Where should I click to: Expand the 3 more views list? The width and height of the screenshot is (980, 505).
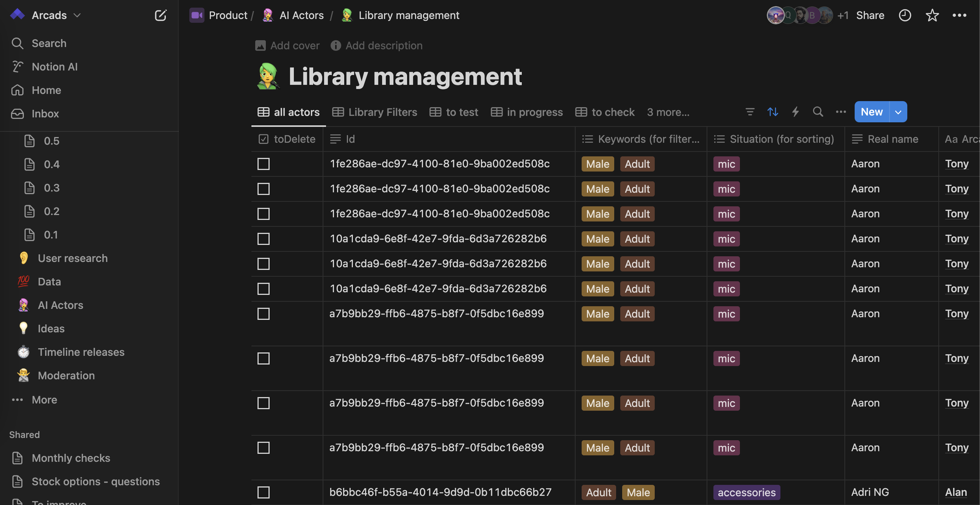point(668,112)
